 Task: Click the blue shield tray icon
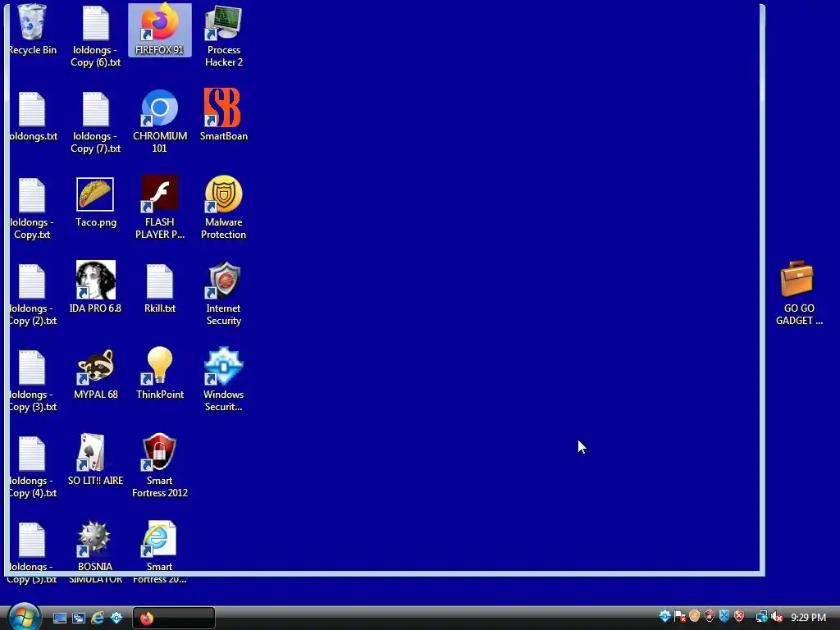(724, 617)
